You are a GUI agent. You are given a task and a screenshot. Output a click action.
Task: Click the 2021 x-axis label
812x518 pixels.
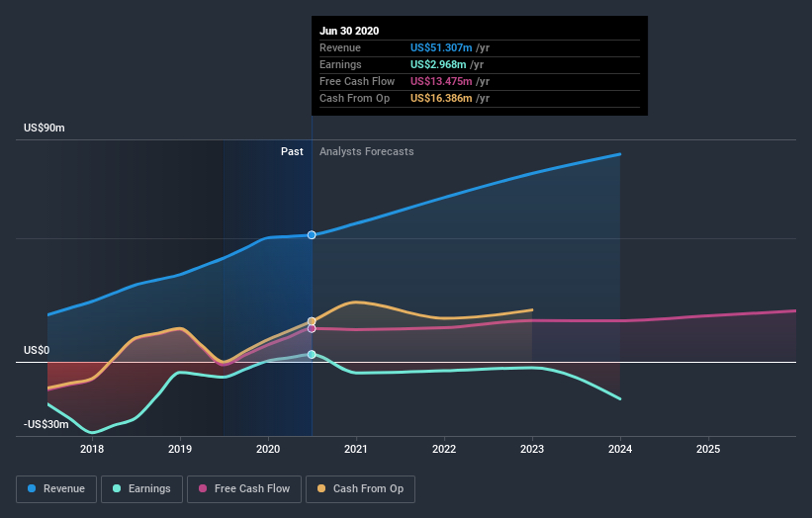point(356,449)
